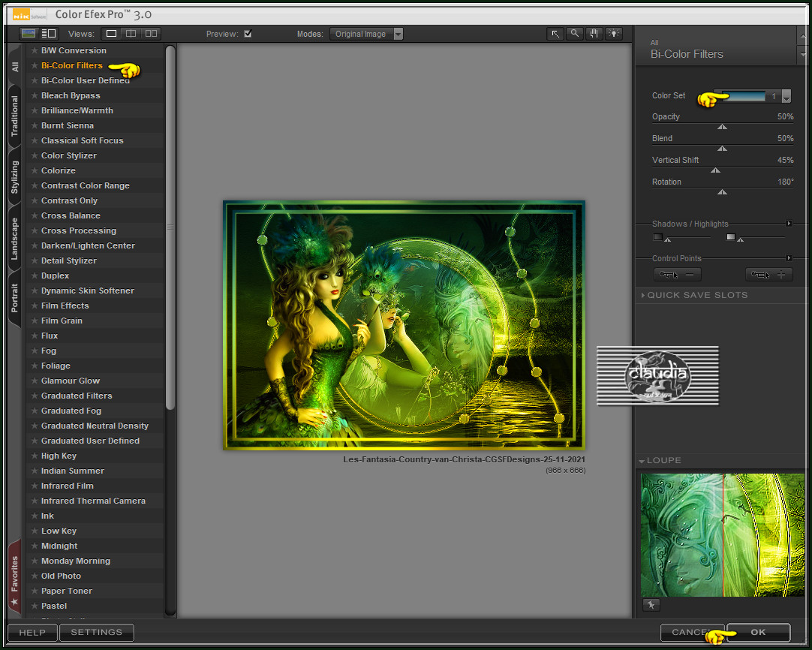Viewport: 812px width, 650px height.
Task: Select the Darken/Lighten Center filter
Action: point(88,245)
